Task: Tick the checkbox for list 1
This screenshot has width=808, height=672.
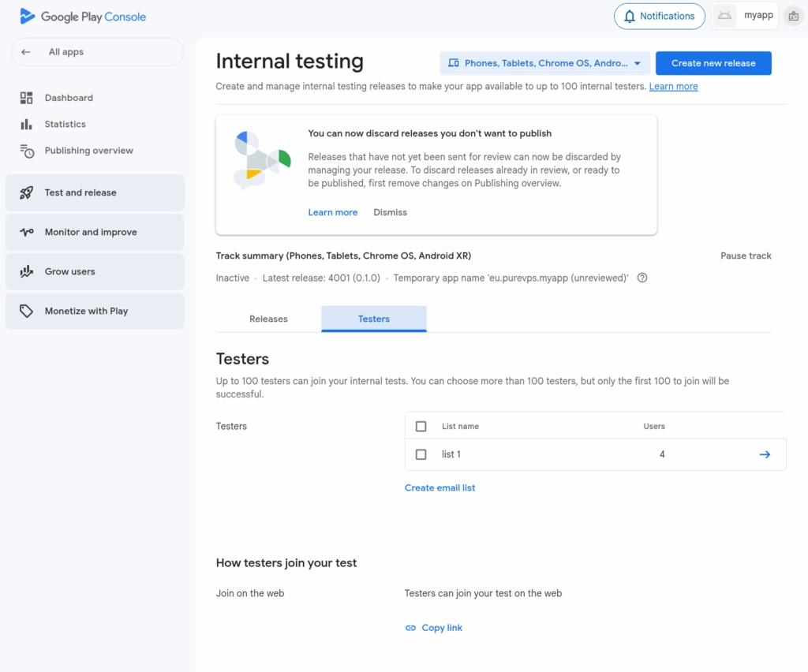Action: (x=421, y=454)
